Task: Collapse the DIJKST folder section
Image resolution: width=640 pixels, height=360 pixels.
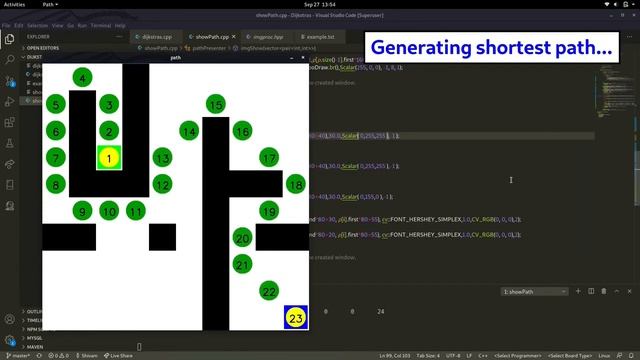Action: coord(32,57)
